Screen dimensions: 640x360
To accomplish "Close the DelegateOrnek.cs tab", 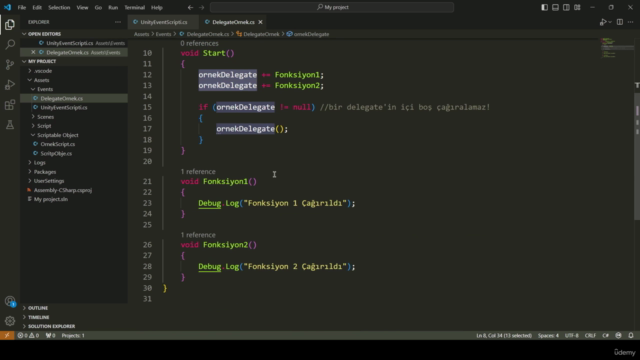I will coord(260,22).
